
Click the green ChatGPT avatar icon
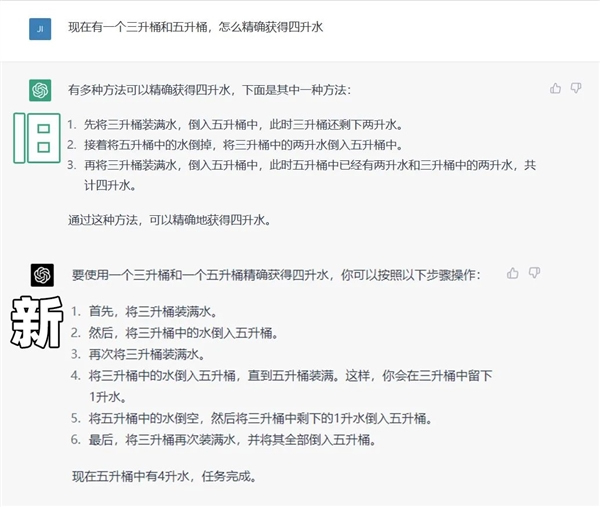click(x=40, y=90)
